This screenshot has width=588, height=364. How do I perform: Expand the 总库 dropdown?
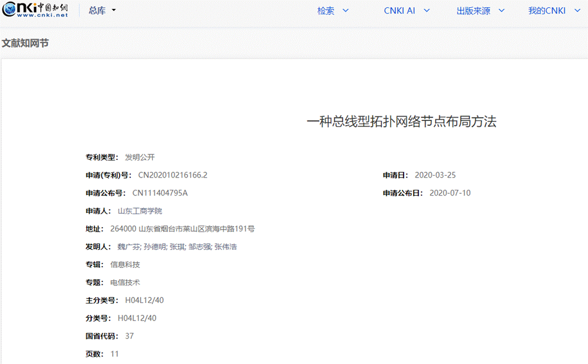(x=102, y=11)
